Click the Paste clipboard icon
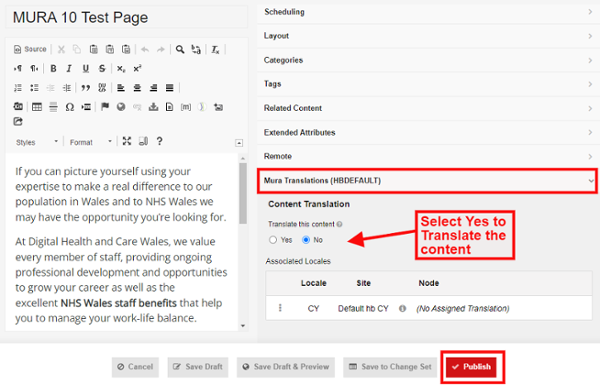This screenshot has width=600, height=385. 93,49
